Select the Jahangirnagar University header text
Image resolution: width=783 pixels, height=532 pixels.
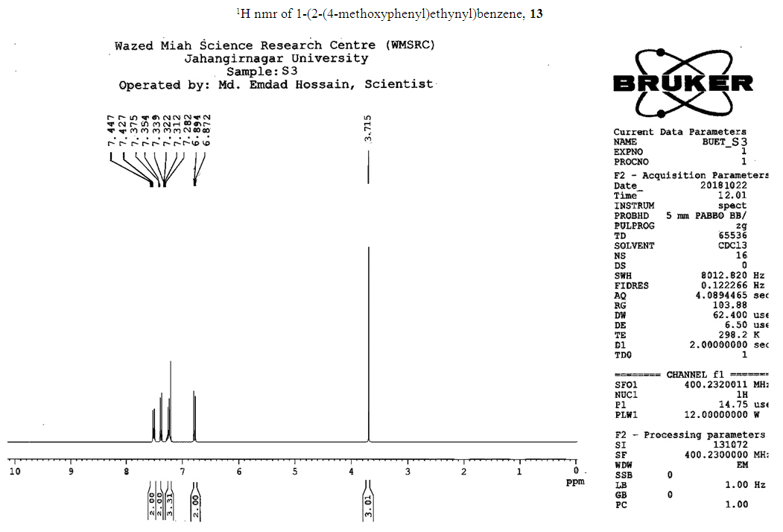[x=276, y=58]
